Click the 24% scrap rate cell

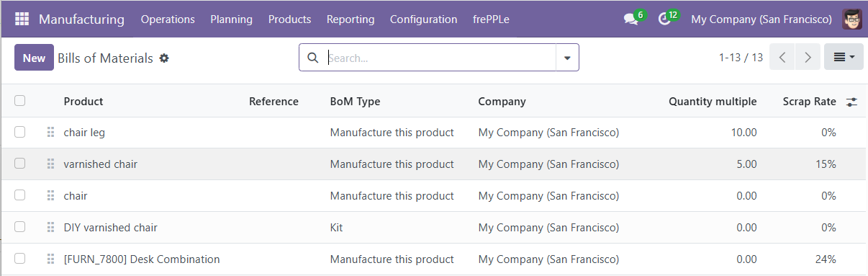click(826, 259)
